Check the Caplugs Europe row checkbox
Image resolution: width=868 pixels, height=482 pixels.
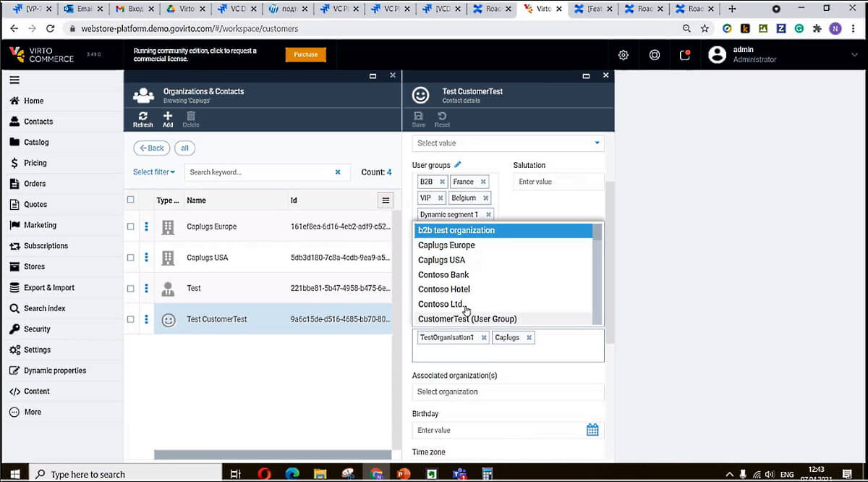[131, 227]
